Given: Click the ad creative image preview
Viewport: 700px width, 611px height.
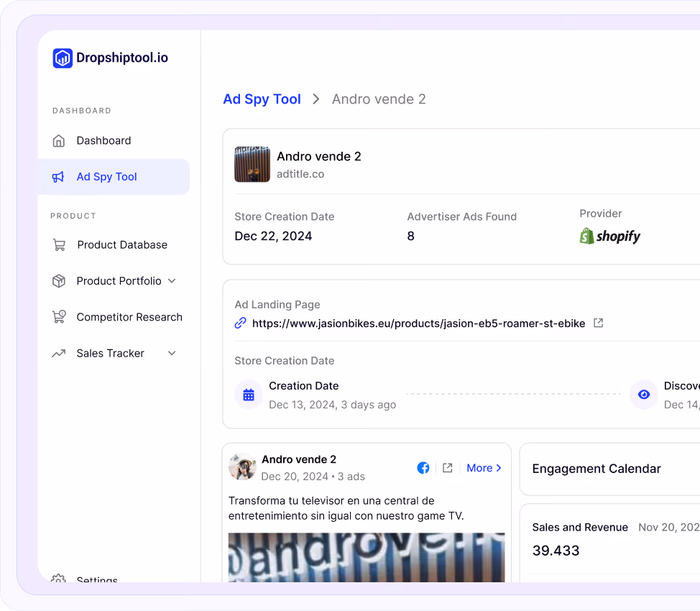Looking at the screenshot, I should coord(367,557).
